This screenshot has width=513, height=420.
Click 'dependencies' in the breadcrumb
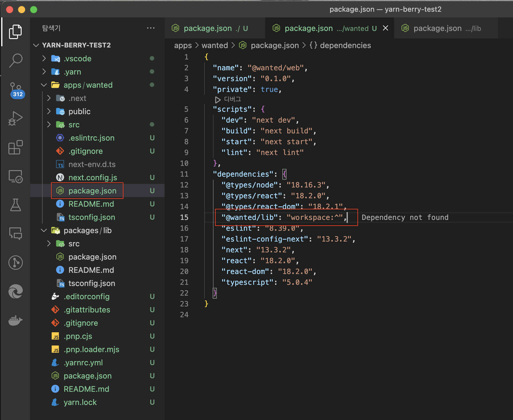345,45
